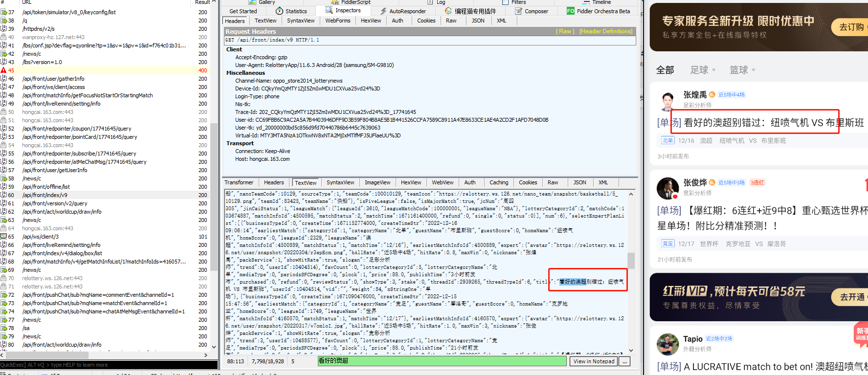This screenshot has height=375, width=868.
Task: Tap the 去开通 VIP button
Action: [850, 297]
